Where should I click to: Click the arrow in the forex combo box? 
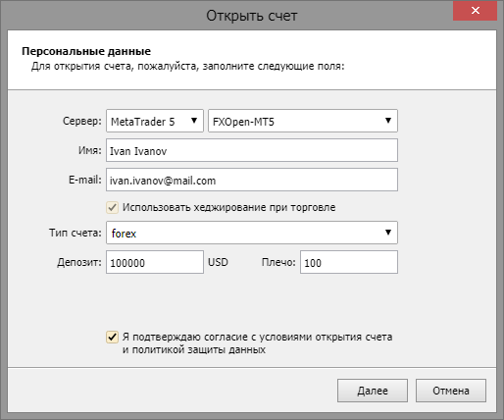(388, 233)
